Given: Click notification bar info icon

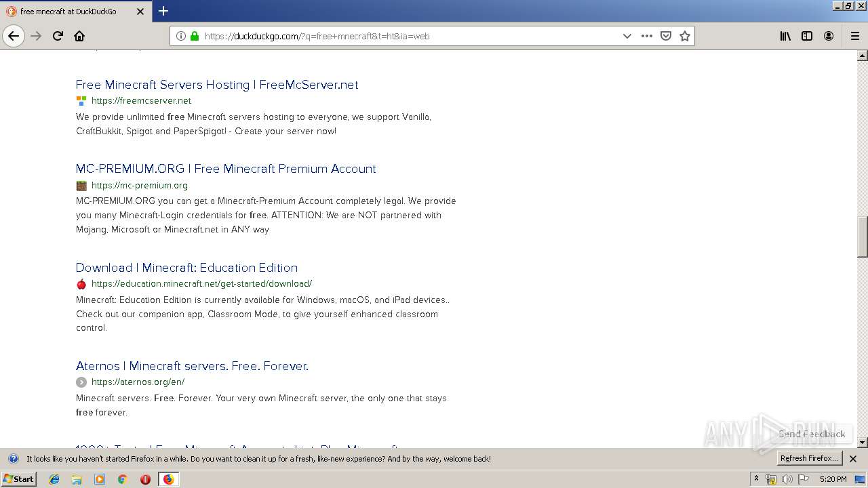Looking at the screenshot, I should point(13,459).
